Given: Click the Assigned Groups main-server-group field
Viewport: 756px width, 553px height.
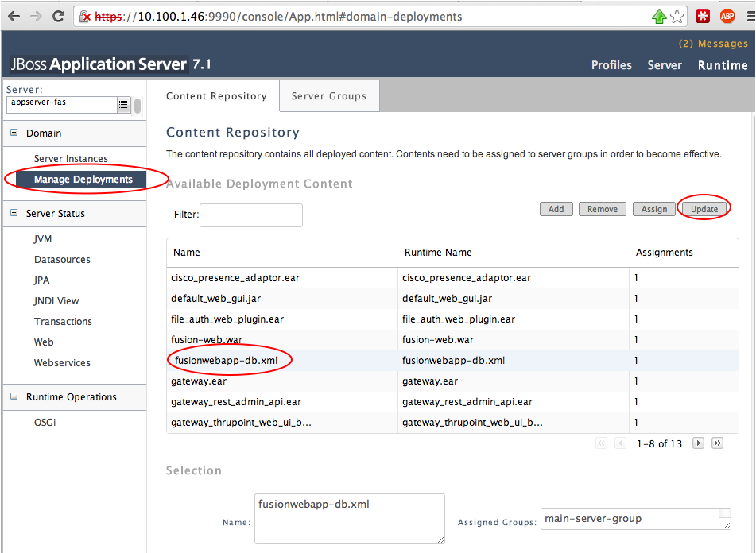Looking at the screenshot, I should pyautogui.click(x=636, y=519).
